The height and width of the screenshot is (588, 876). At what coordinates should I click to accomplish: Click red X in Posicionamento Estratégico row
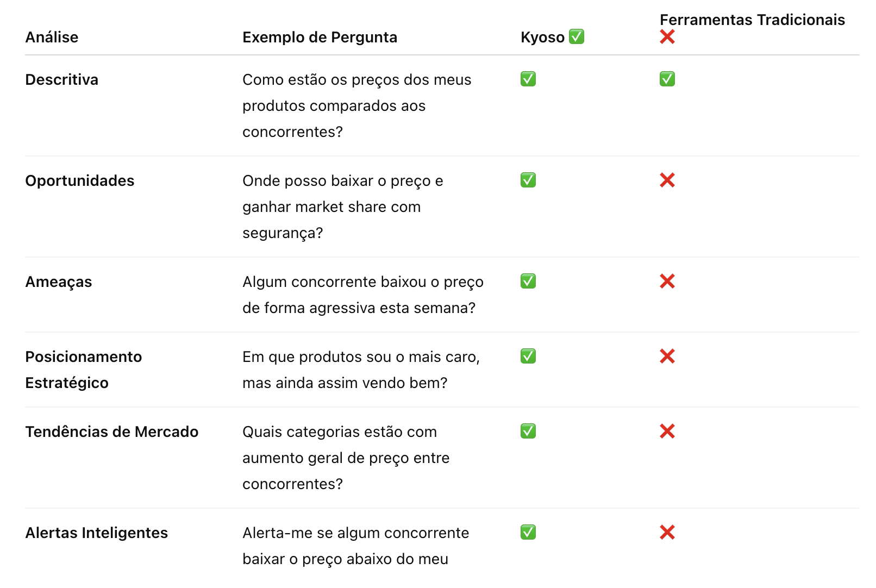point(667,356)
